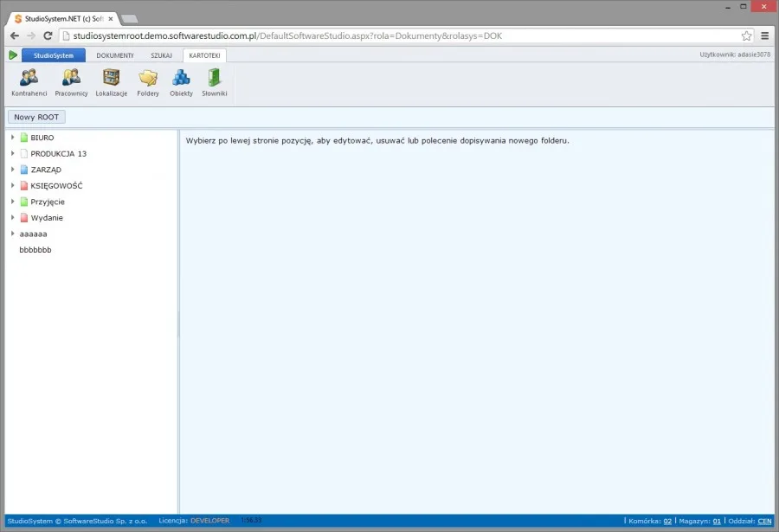The height and width of the screenshot is (532, 779).
Task: Expand the ZARZĄD tree node
Action: tap(12, 169)
